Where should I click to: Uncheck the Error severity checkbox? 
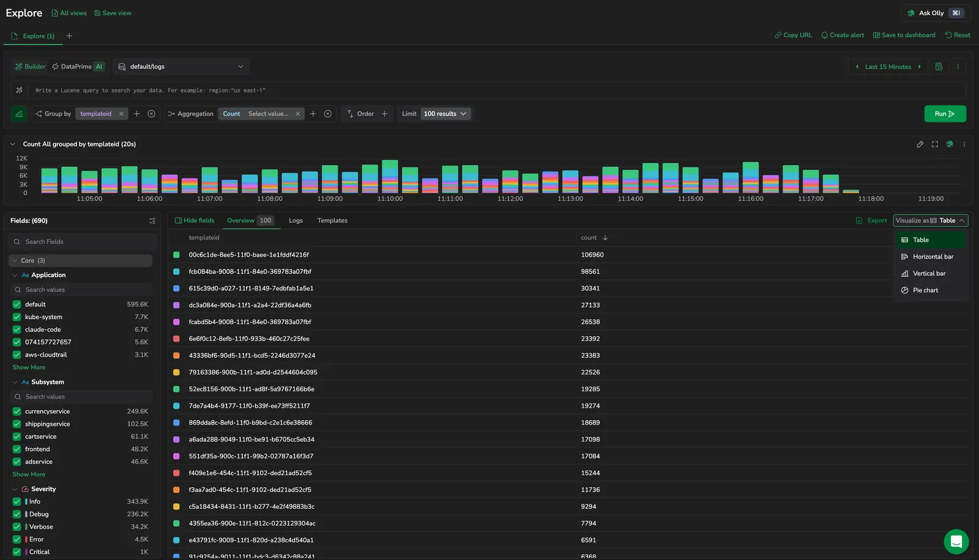click(x=17, y=539)
